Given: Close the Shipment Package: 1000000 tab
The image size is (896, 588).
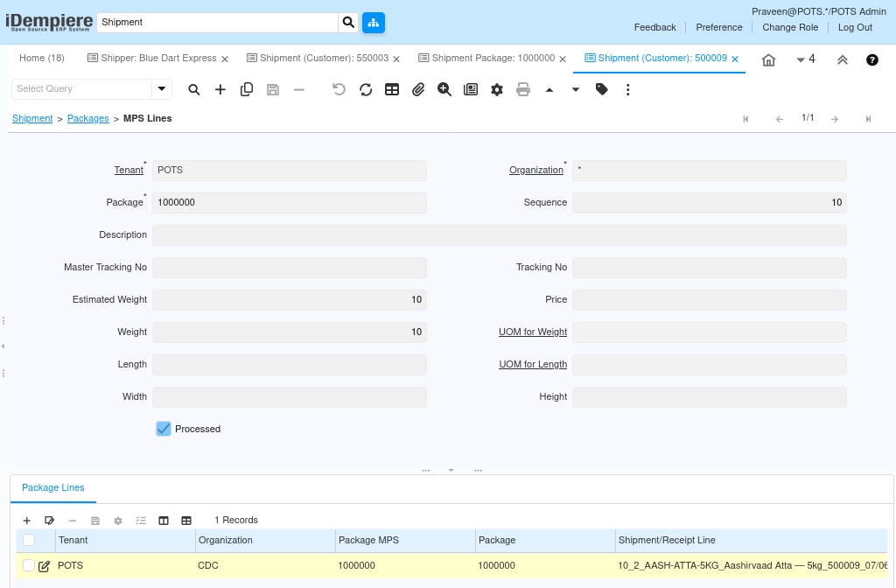Looking at the screenshot, I should pos(563,59).
